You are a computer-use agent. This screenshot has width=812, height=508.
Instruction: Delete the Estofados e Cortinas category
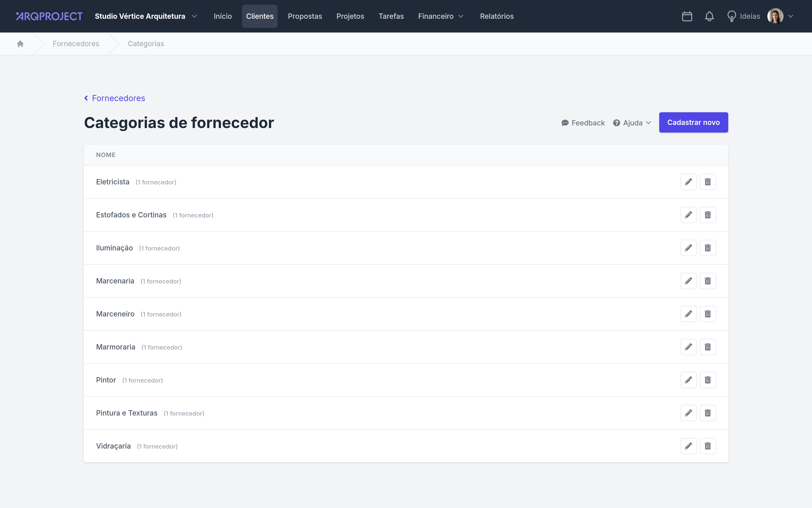pos(708,215)
